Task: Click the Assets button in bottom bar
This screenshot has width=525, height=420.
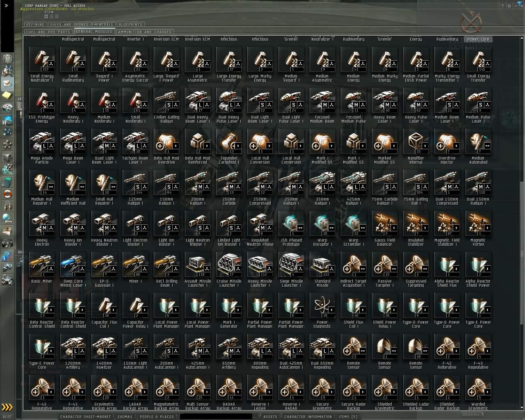Action: [270, 416]
